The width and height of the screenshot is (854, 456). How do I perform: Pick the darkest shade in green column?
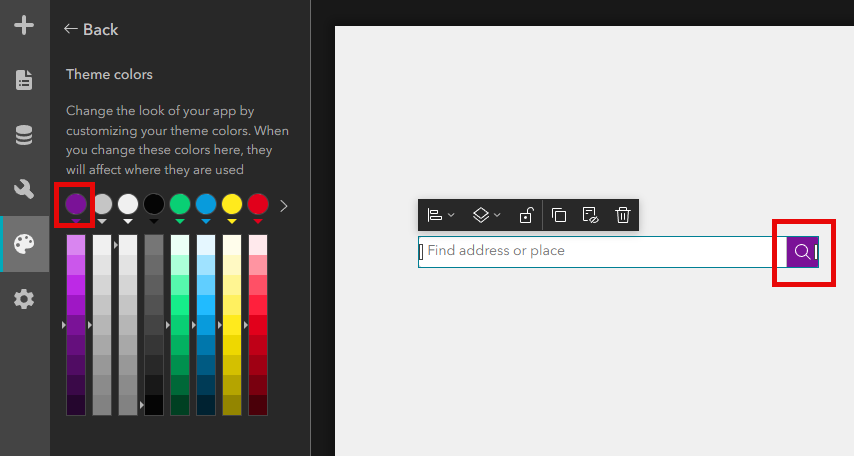pos(180,405)
